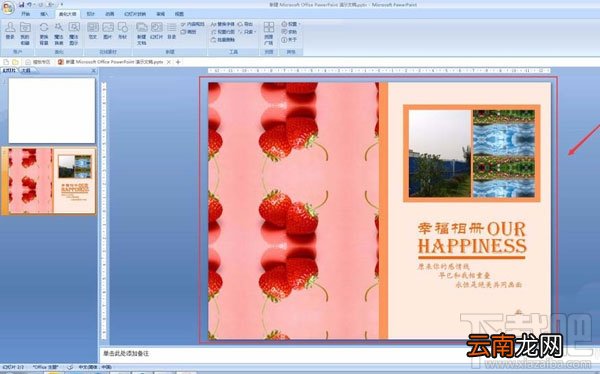
Task: Open the 视图 ribbon tab
Action: pyautogui.click(x=179, y=14)
